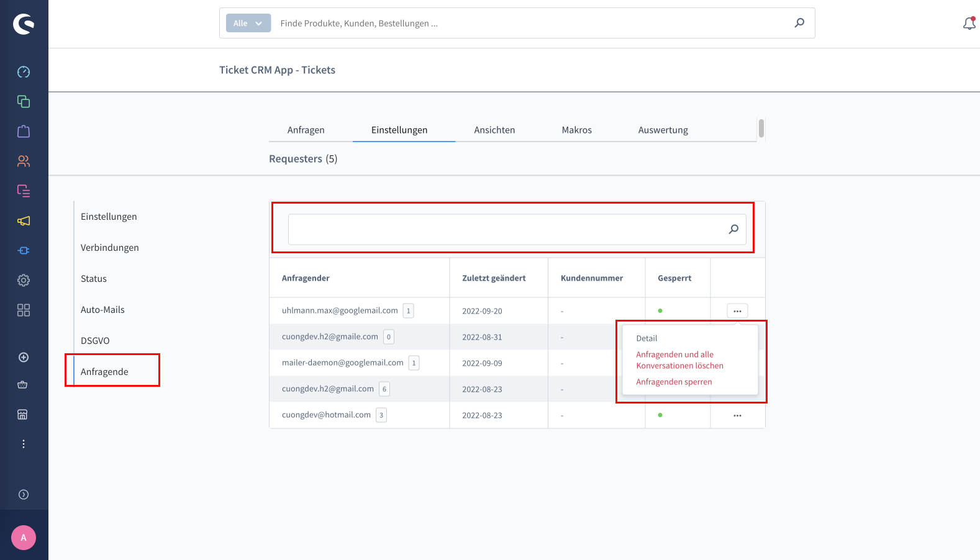Image resolution: width=980 pixels, height=560 pixels.
Task: Open the apps grid icon in sidebar
Action: click(24, 310)
